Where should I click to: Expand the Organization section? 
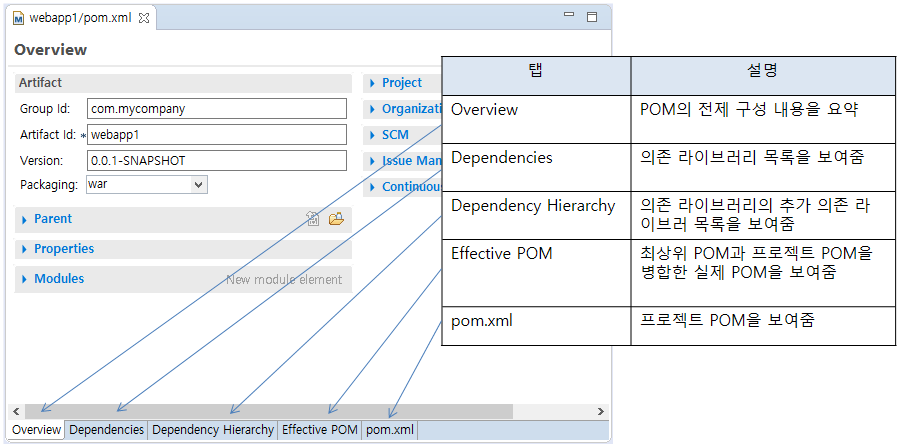pyautogui.click(x=372, y=109)
